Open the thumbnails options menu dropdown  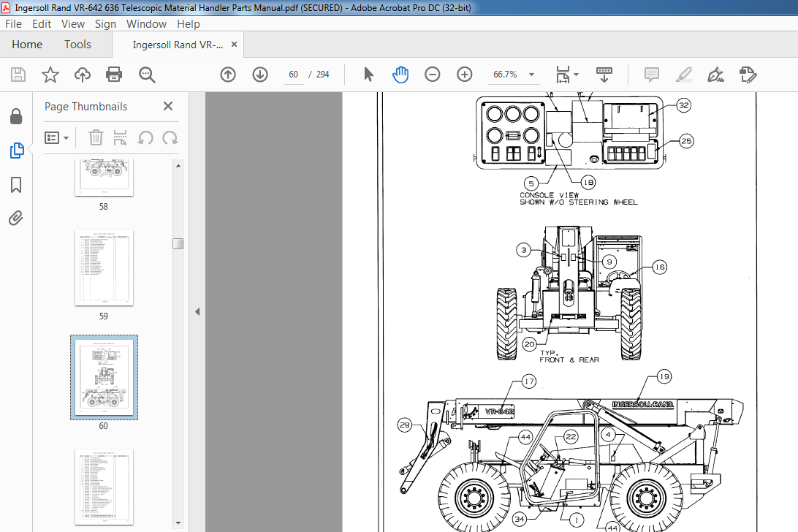[56, 137]
